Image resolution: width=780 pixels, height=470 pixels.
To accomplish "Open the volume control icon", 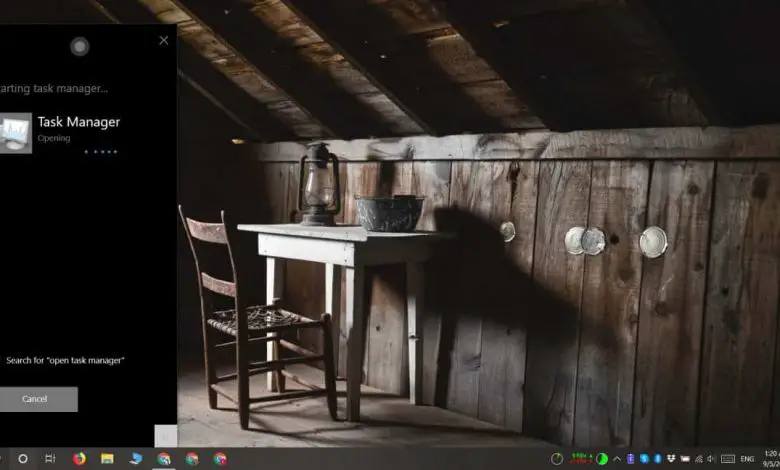I will tap(711, 459).
